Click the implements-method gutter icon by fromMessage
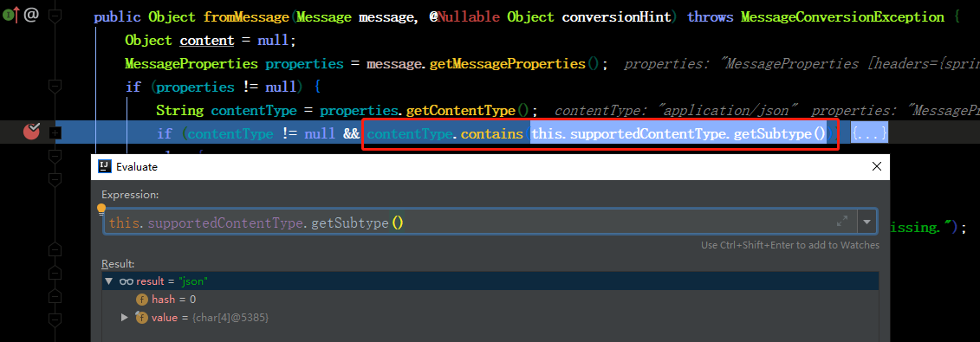Viewport: 980px width, 342px height. point(10,15)
